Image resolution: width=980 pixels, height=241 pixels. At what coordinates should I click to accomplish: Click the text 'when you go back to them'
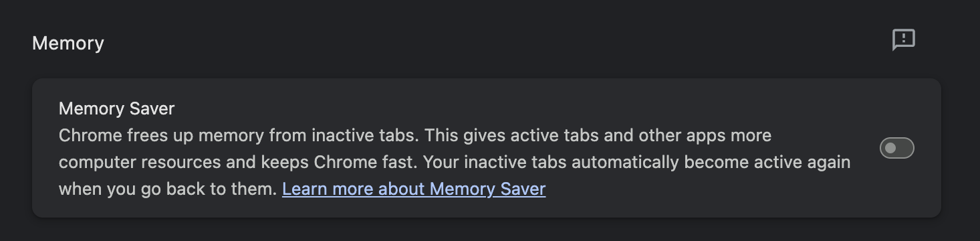(x=167, y=189)
